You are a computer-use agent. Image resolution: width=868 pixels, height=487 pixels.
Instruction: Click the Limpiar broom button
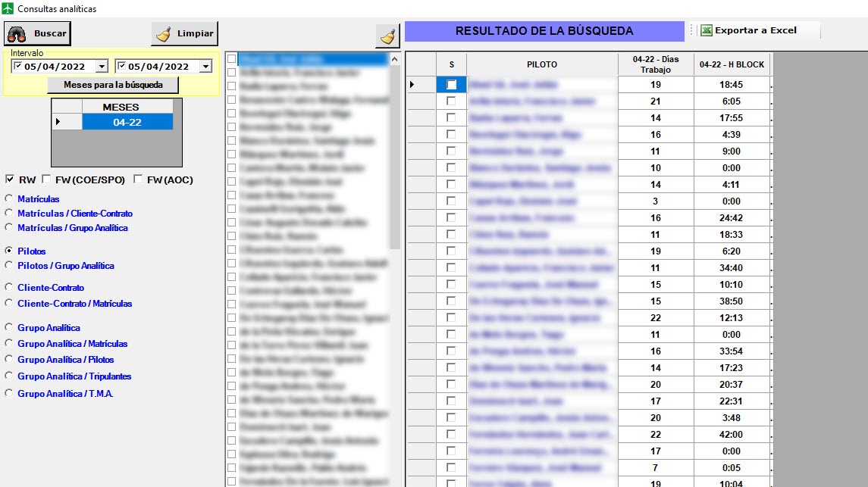coord(185,33)
